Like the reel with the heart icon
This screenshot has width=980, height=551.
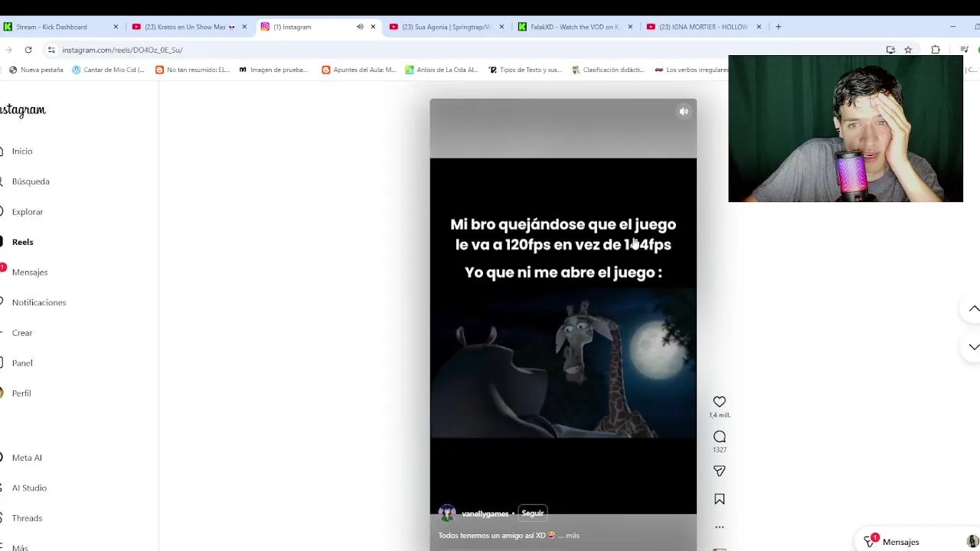click(720, 402)
